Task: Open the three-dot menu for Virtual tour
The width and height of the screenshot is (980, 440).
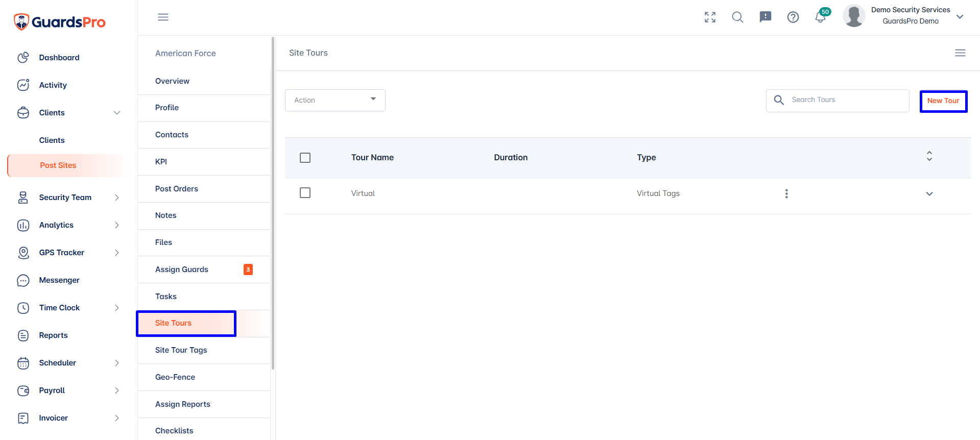Action: click(786, 193)
